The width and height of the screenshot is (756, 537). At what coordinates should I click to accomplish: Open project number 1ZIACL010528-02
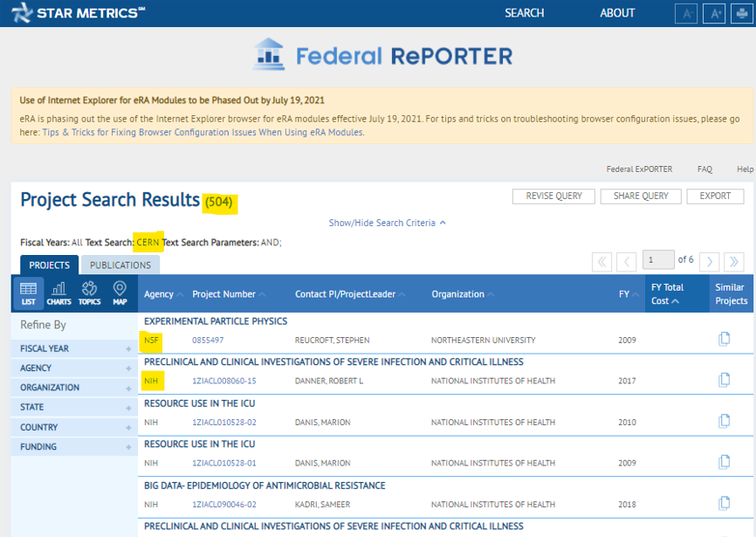click(224, 423)
